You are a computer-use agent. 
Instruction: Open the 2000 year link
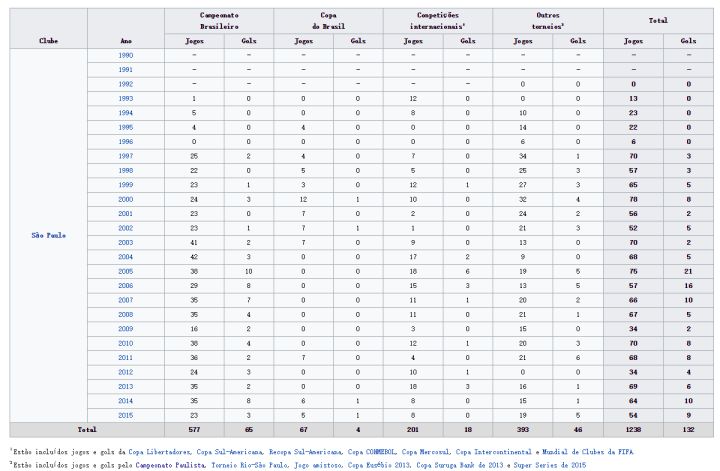coord(125,199)
